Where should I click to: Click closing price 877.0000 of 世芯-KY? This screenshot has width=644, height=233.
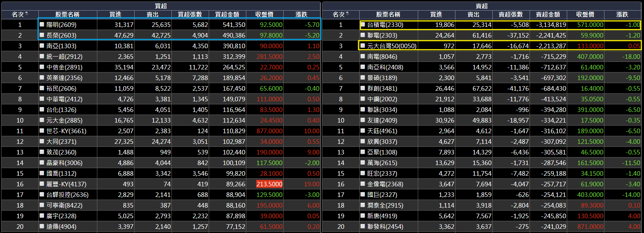[270, 131]
